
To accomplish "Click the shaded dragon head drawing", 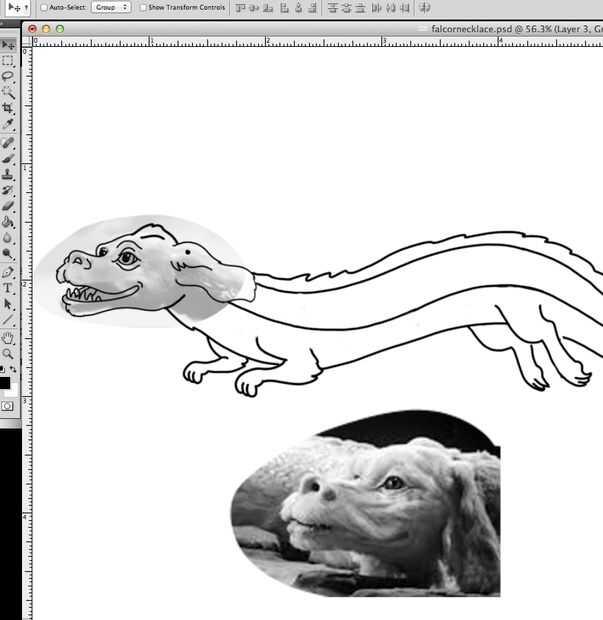I will click(x=146, y=271).
